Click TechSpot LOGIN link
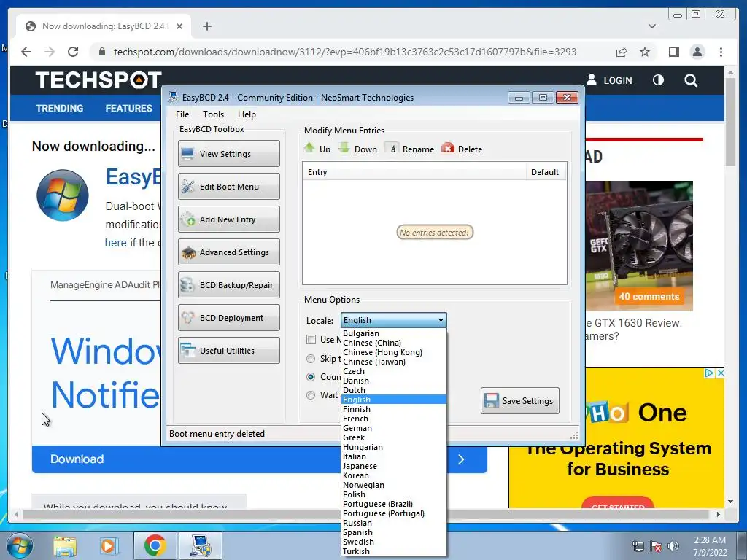This screenshot has width=747, height=560. (609, 80)
